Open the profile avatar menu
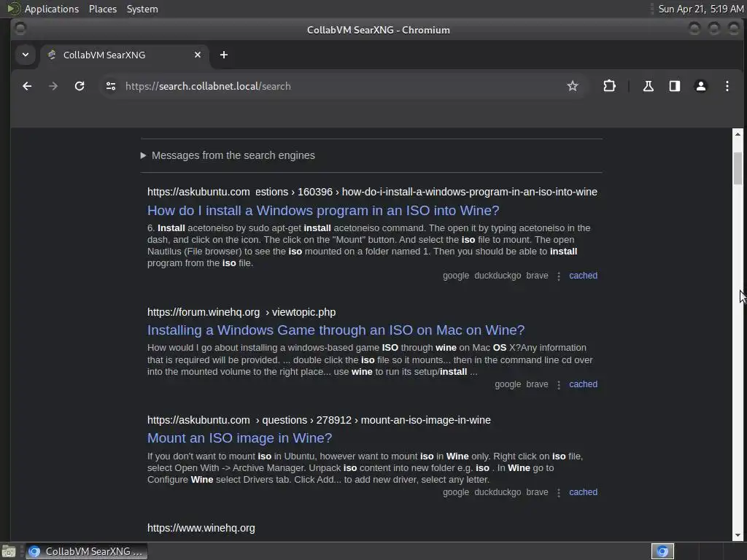 click(x=701, y=86)
